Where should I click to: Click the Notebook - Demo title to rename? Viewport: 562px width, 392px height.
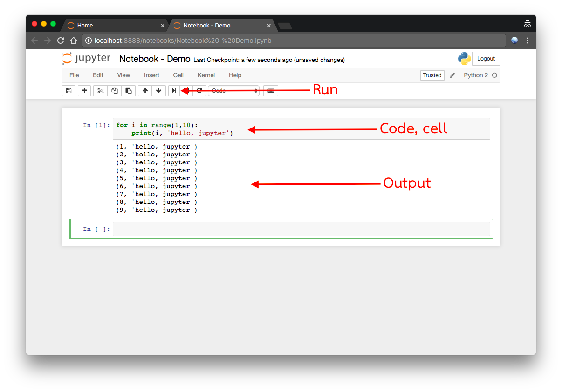pos(155,59)
